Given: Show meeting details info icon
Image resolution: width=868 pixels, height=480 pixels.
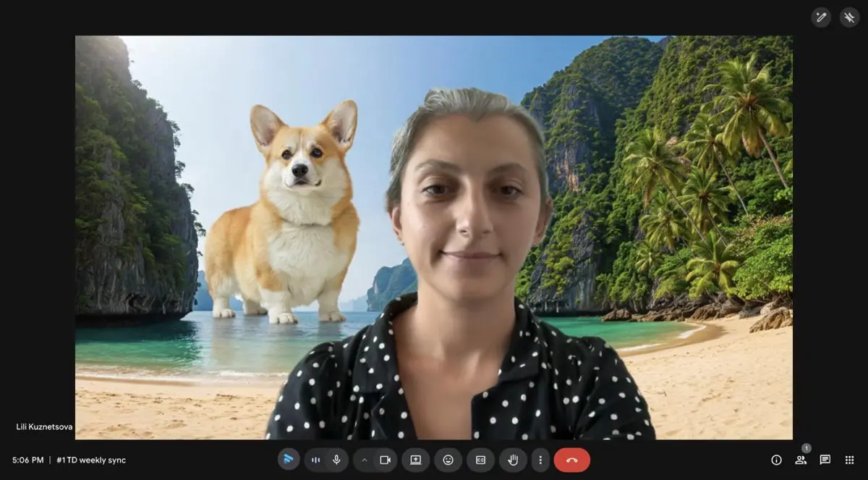Looking at the screenshot, I should (x=776, y=460).
